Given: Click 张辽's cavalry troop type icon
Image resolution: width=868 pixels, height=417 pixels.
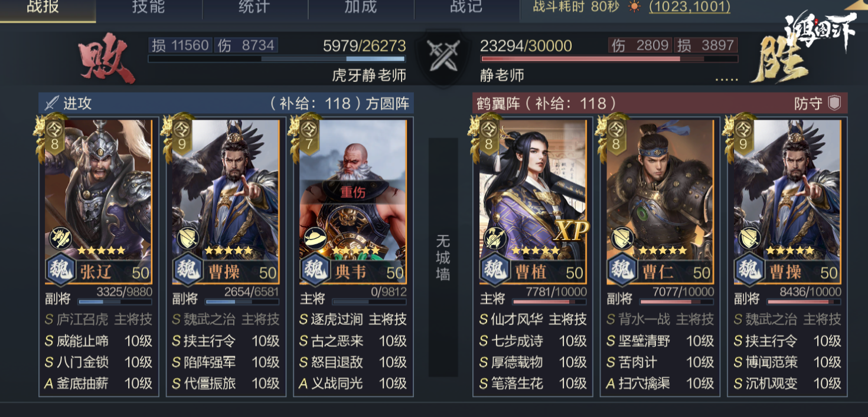Looking at the screenshot, I should (59, 239).
